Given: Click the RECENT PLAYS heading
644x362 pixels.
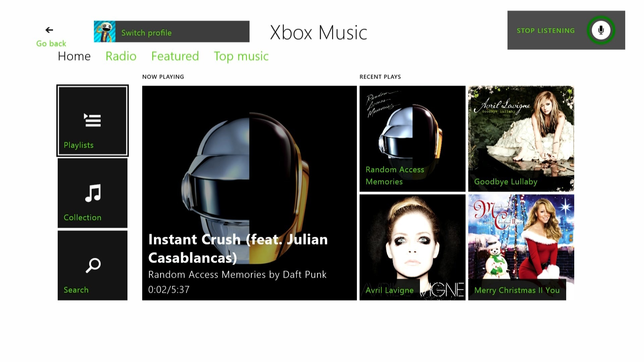Looking at the screenshot, I should [x=380, y=77].
